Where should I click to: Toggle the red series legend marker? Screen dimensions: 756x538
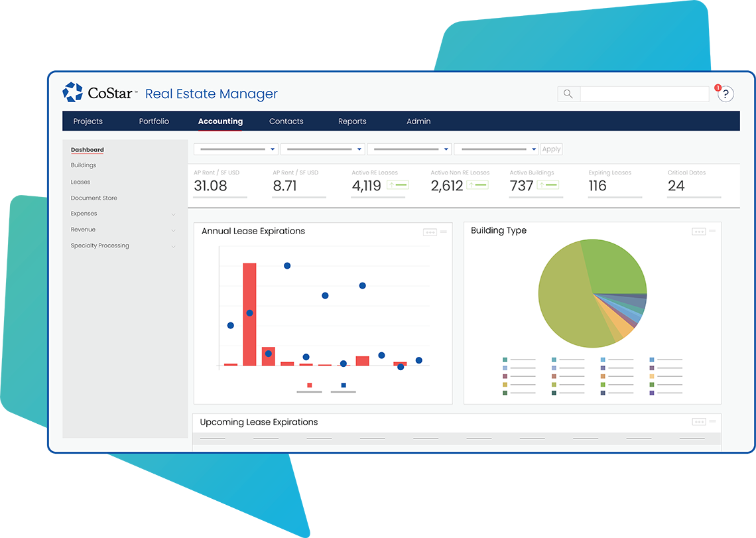tap(310, 385)
